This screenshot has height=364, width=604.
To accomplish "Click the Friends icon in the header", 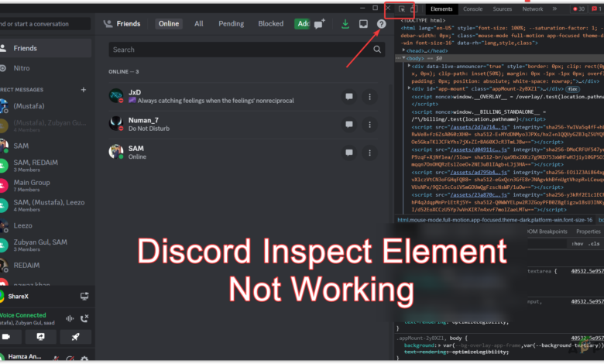I will coord(108,24).
